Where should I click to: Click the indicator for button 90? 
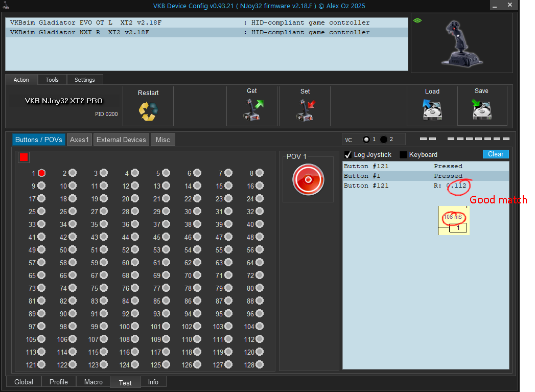tap(73, 313)
